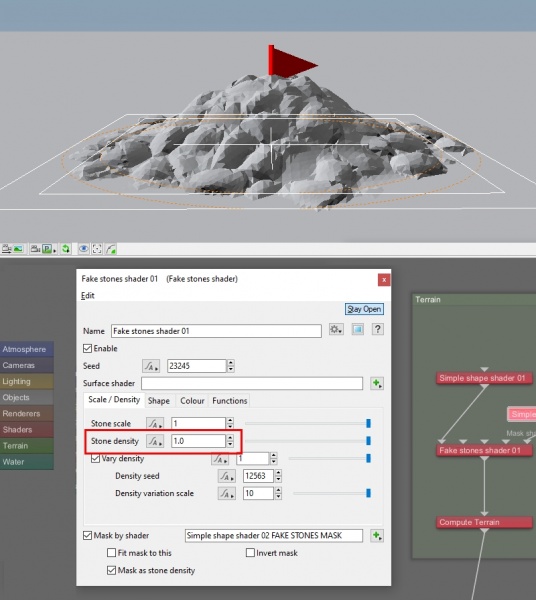This screenshot has height=600, width=536.
Task: Click the Stone density value field
Action: 198,441
